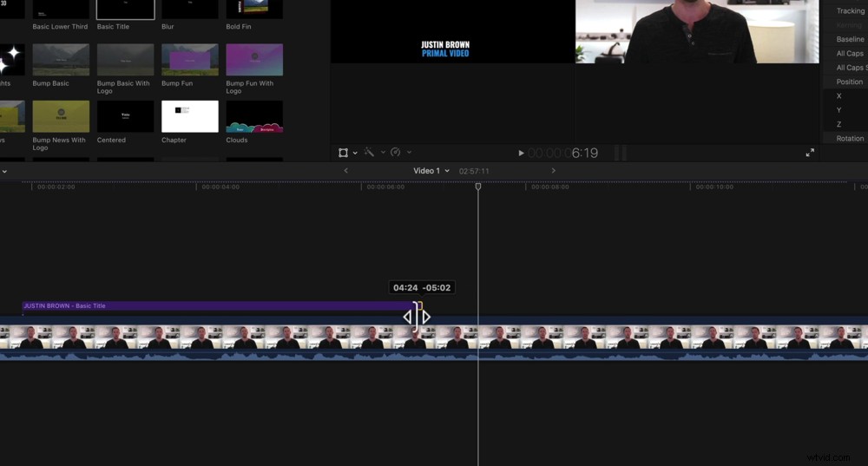
Task: Click the 02:57:11 project duration text
Action: click(x=474, y=171)
